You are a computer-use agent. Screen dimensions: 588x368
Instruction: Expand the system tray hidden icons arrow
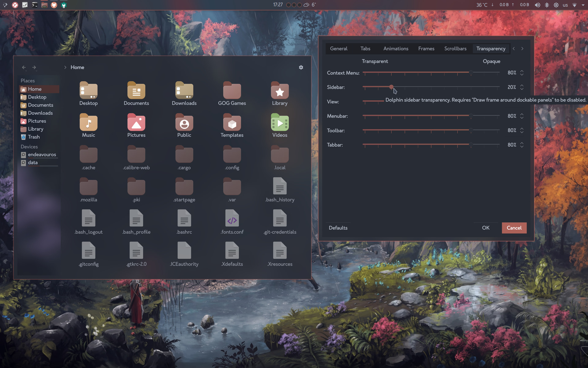[583, 5]
